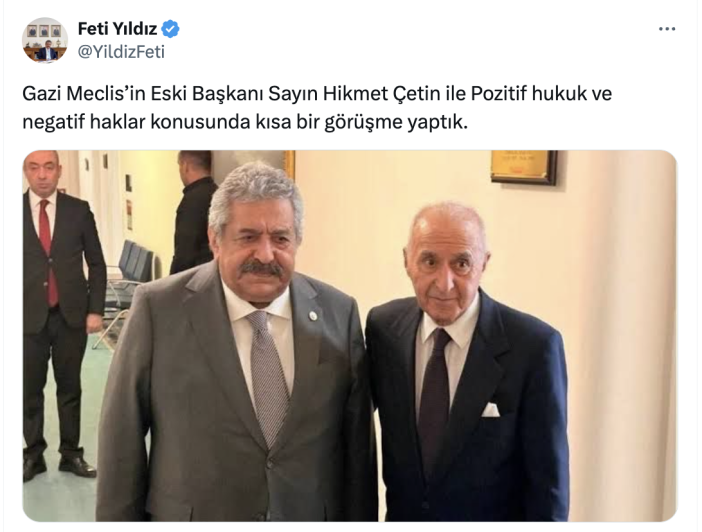Open the @YildizFeti handle link
This screenshot has height=532, width=702.
(x=121, y=52)
